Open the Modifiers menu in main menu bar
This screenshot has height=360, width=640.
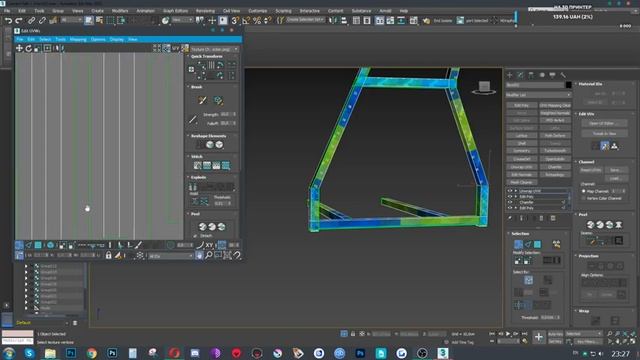[x=120, y=11]
